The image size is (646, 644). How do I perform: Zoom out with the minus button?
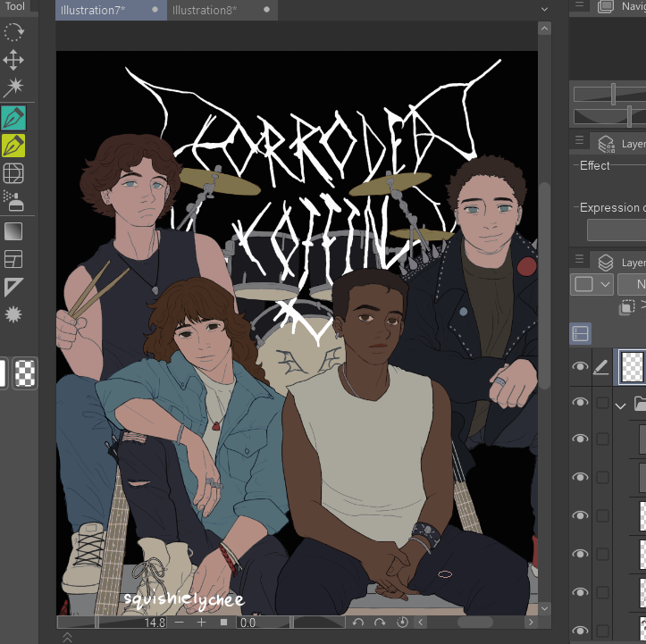point(180,623)
